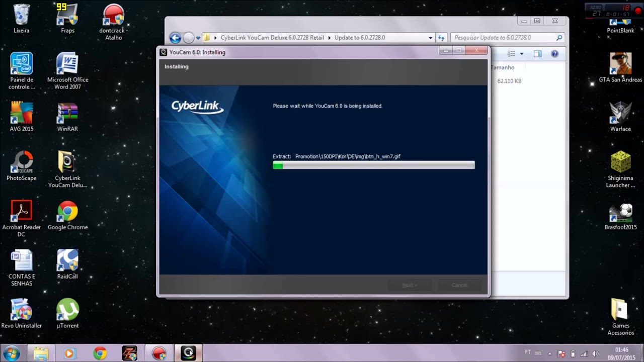
Task: Launch the Google Chrome desktop shortcut
Action: 67,215
